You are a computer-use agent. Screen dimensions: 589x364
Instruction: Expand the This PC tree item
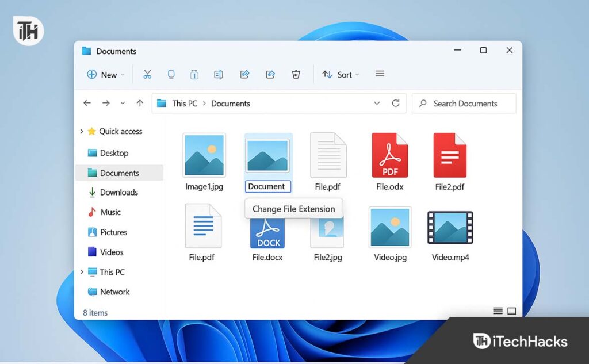tap(82, 271)
